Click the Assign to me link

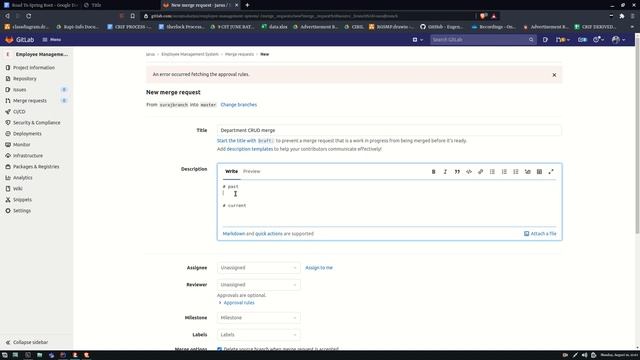319,268
